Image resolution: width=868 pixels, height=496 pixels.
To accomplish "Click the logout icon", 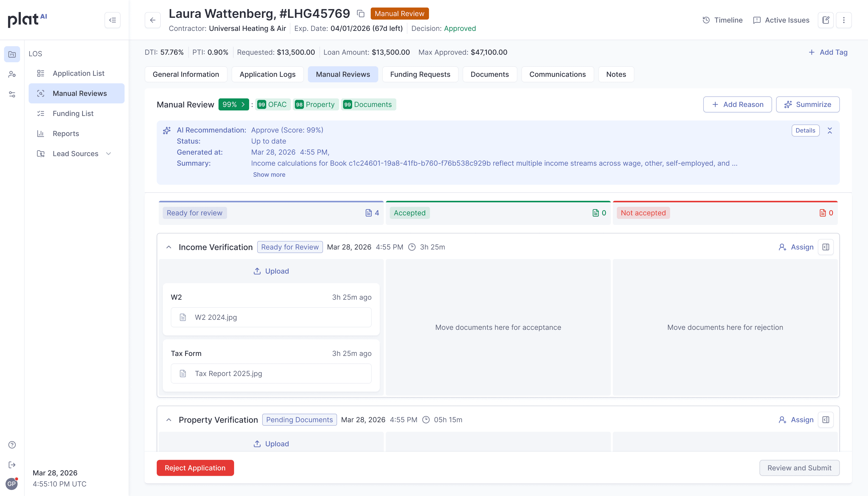I will tap(12, 465).
